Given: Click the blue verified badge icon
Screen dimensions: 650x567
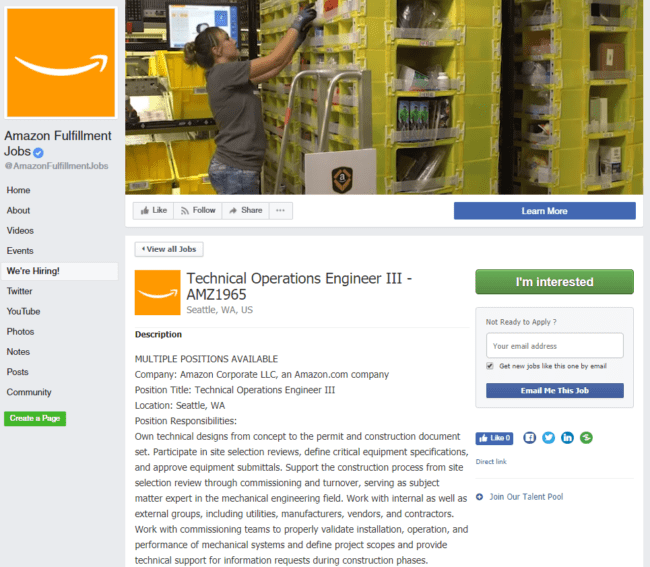Looking at the screenshot, I should [x=38, y=153].
